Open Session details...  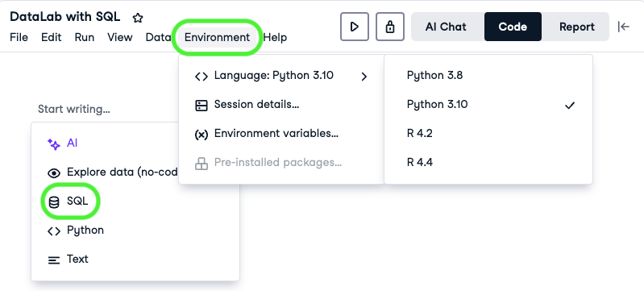283,105
